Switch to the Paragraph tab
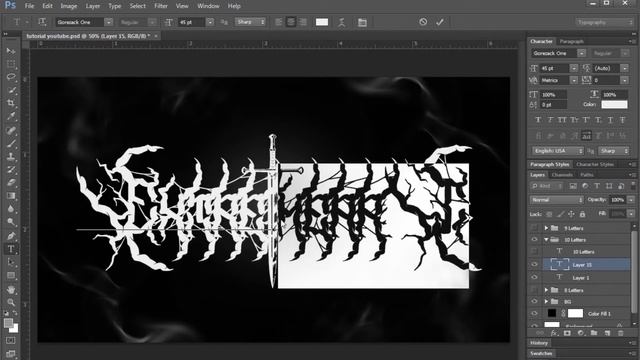 coord(572,41)
